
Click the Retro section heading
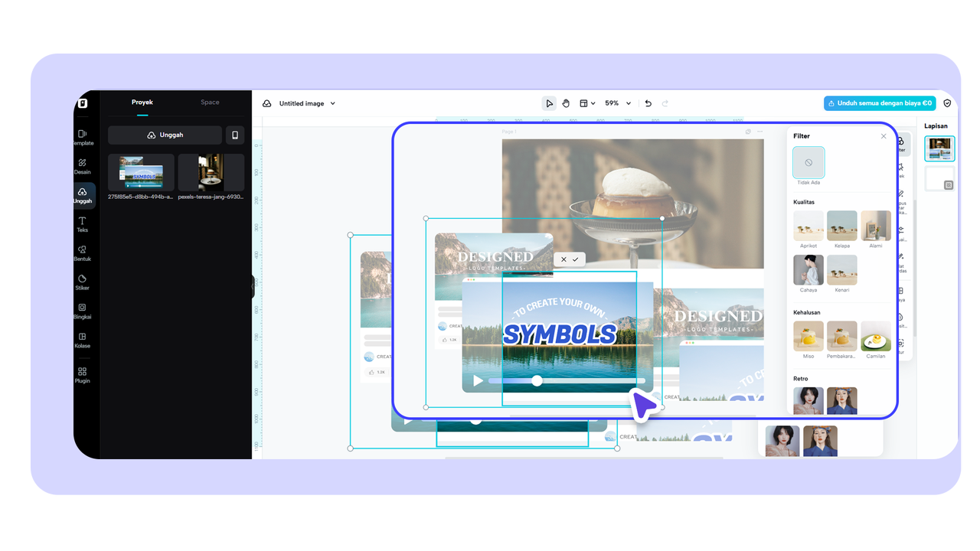point(801,379)
